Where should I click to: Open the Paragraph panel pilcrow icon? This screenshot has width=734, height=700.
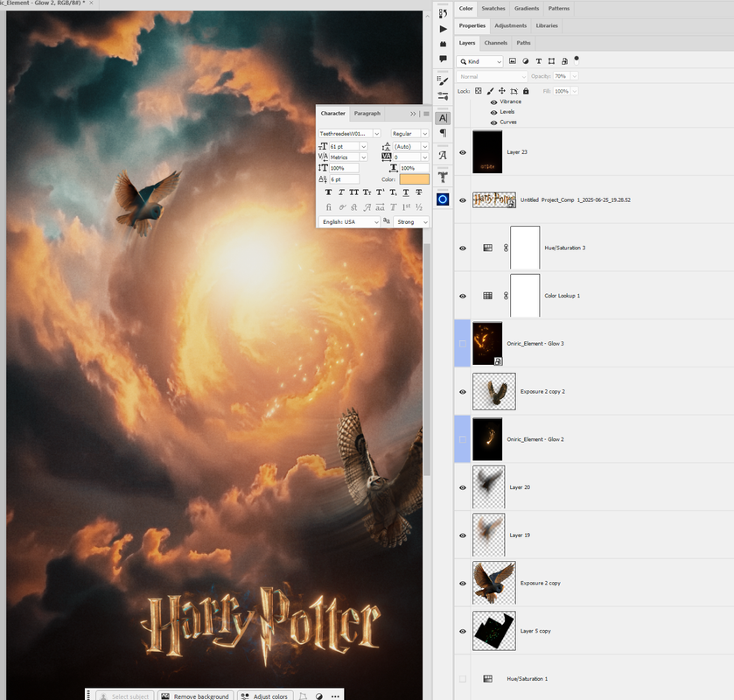coord(443,133)
